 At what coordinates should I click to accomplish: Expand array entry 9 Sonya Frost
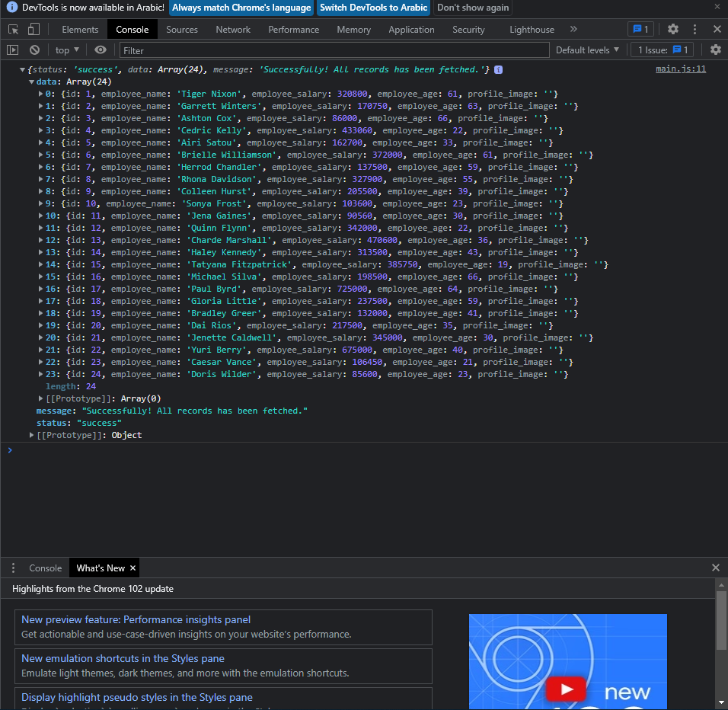[x=40, y=203]
